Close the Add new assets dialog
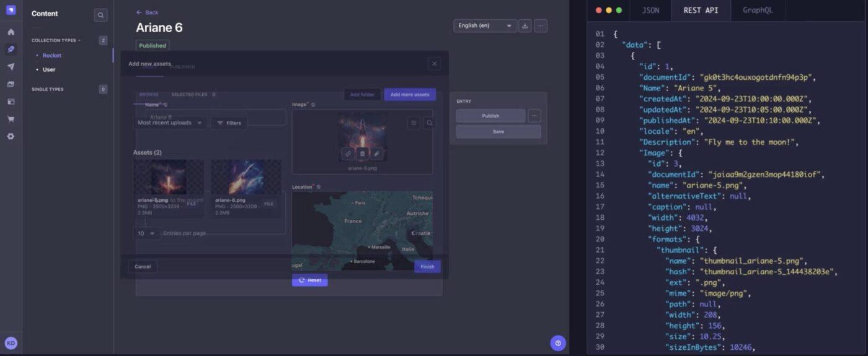 click(x=435, y=63)
